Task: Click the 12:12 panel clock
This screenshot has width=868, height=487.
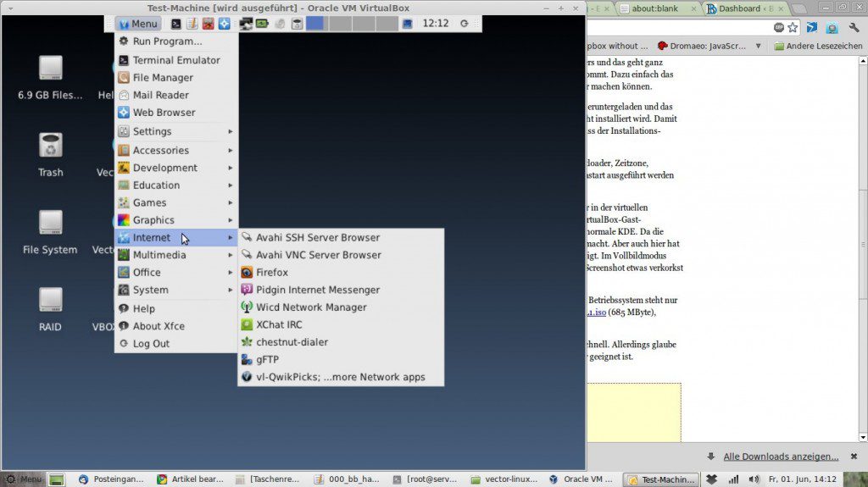Action: (436, 23)
